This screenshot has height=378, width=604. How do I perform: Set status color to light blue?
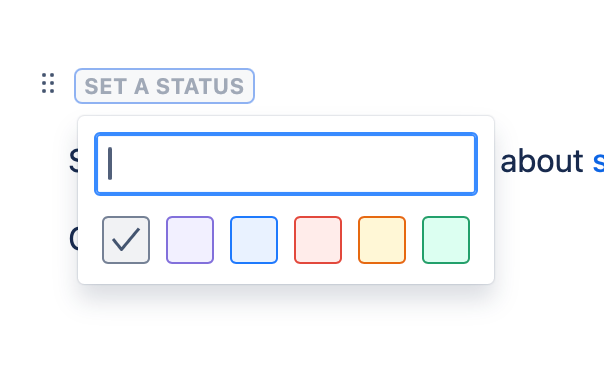tap(254, 240)
